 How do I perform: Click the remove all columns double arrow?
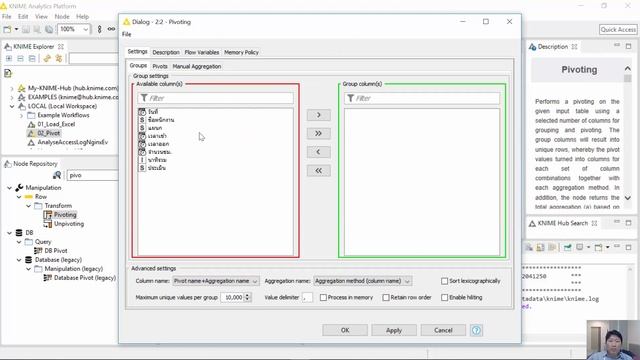pyautogui.click(x=318, y=171)
